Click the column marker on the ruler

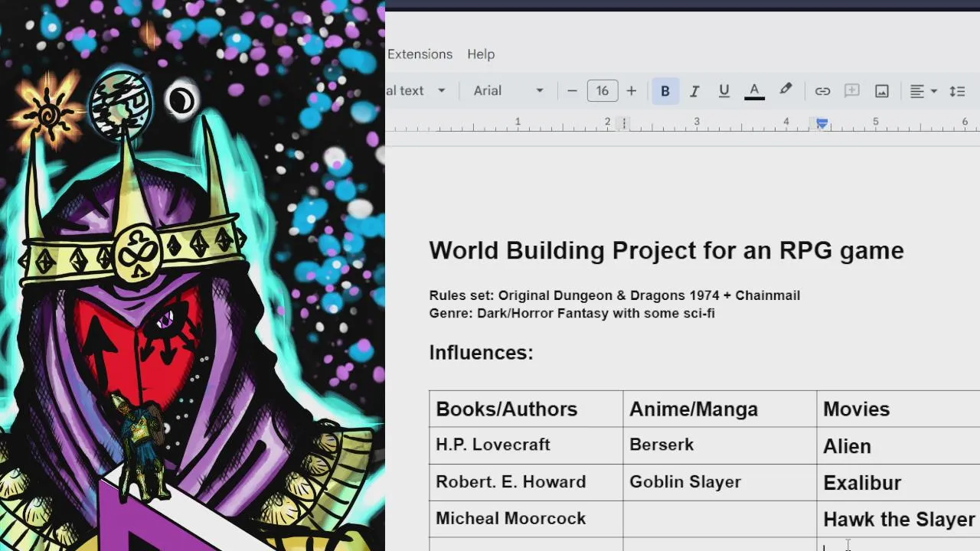click(x=624, y=122)
